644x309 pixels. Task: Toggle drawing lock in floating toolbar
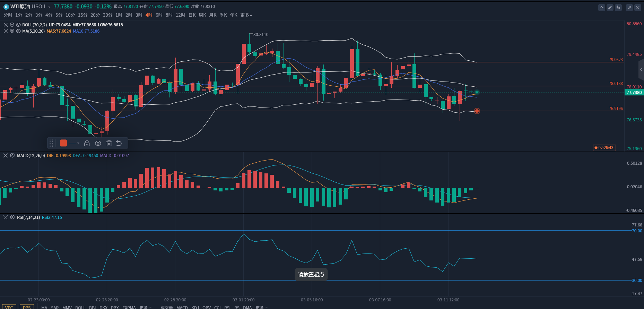[x=87, y=143]
